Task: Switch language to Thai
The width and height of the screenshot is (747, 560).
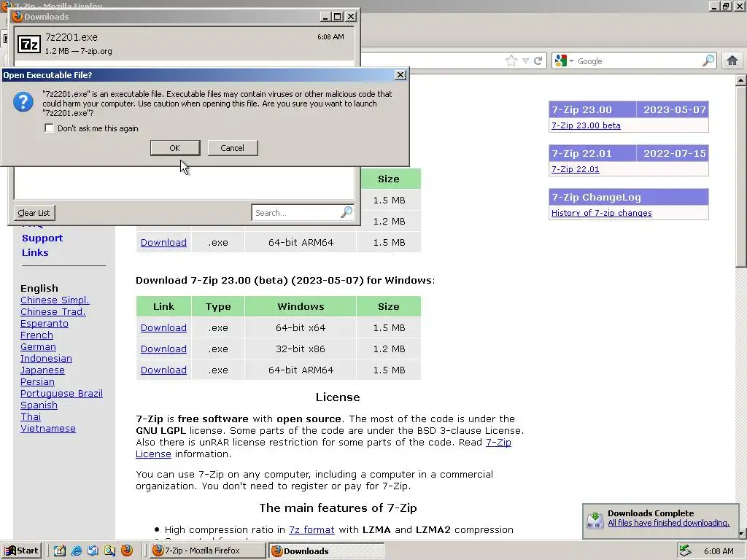Action: tap(31, 416)
